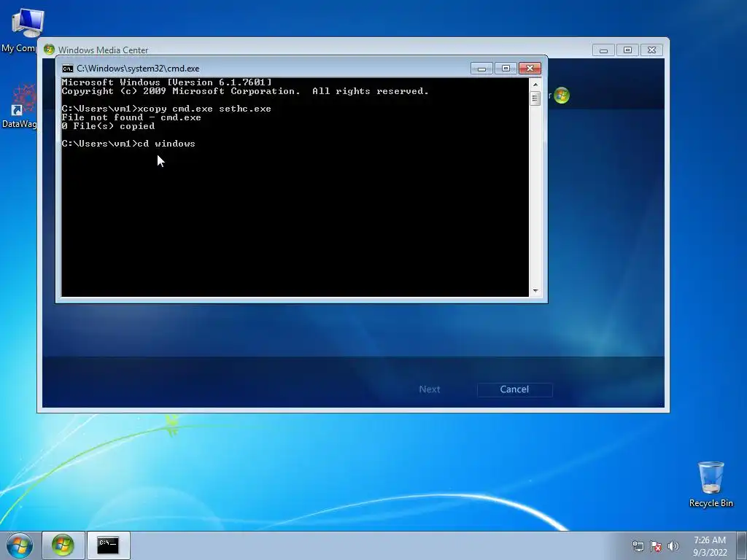Screen dimensions: 747x560
Task: Click the '0 File(s) copied' line
Action: click(108, 126)
